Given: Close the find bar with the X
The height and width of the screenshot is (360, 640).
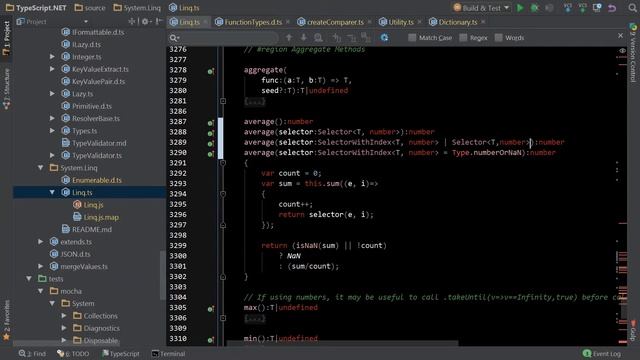Looking at the screenshot, I should 620,36.
